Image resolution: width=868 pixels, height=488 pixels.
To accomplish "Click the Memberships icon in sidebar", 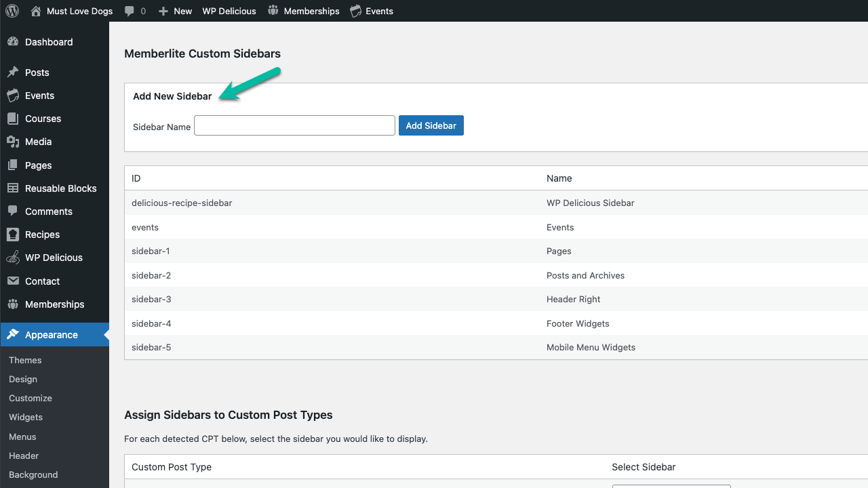I will pos(13,304).
